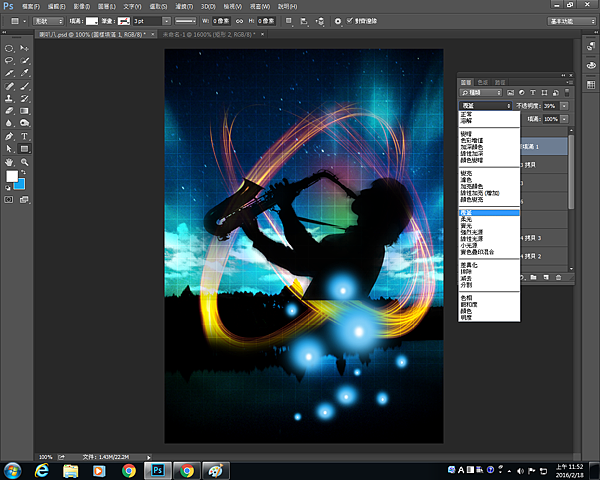Open the 基本功能 workspace dropdown
The image size is (600, 480).
click(x=568, y=20)
